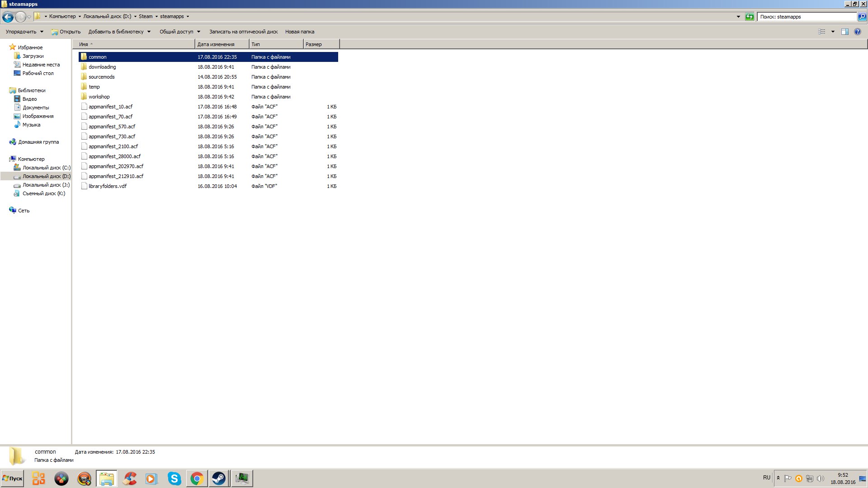
Task: Open the Windows Media Player taskbar icon
Action: 152,479
